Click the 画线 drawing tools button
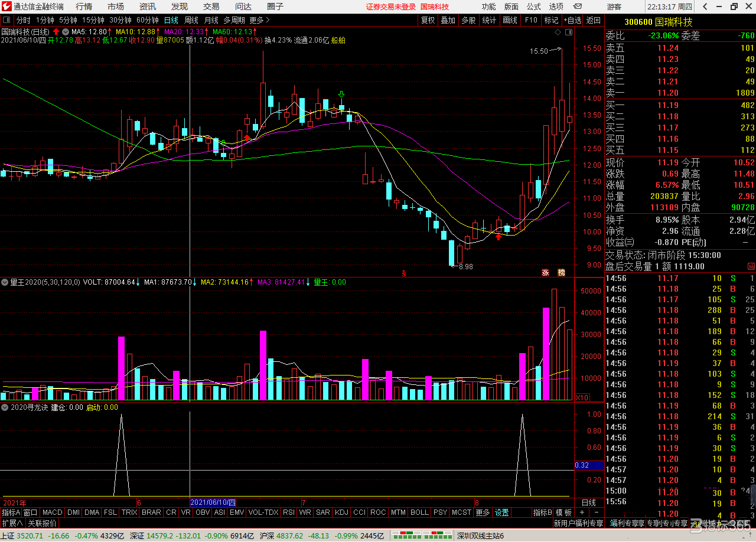This screenshot has height=542, width=756. 510,20
